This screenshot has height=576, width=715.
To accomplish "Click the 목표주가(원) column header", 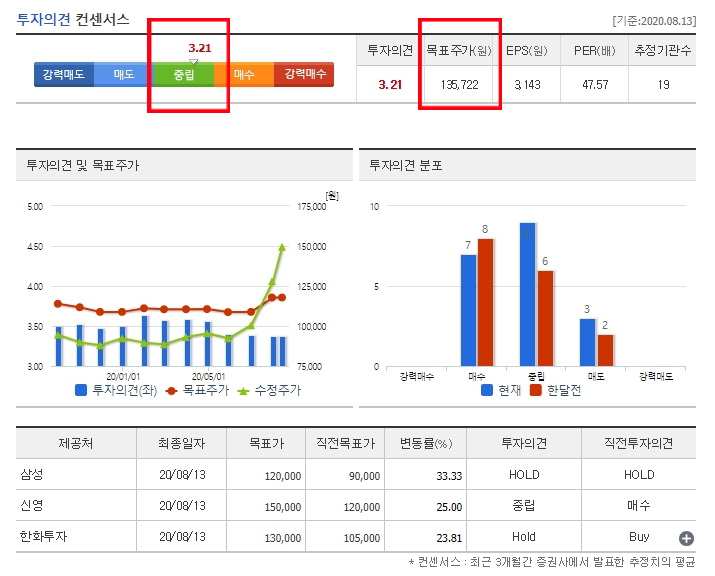I will 459,50.
